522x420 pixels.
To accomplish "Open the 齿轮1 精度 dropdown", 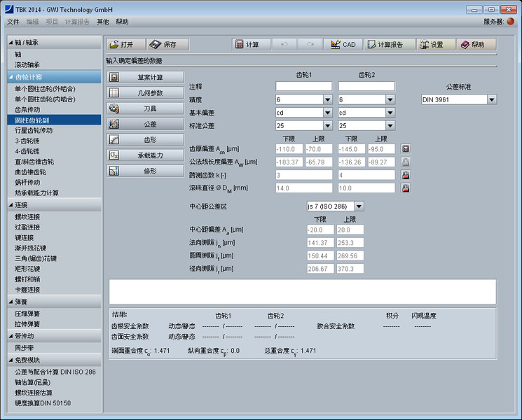I will 327,99.
